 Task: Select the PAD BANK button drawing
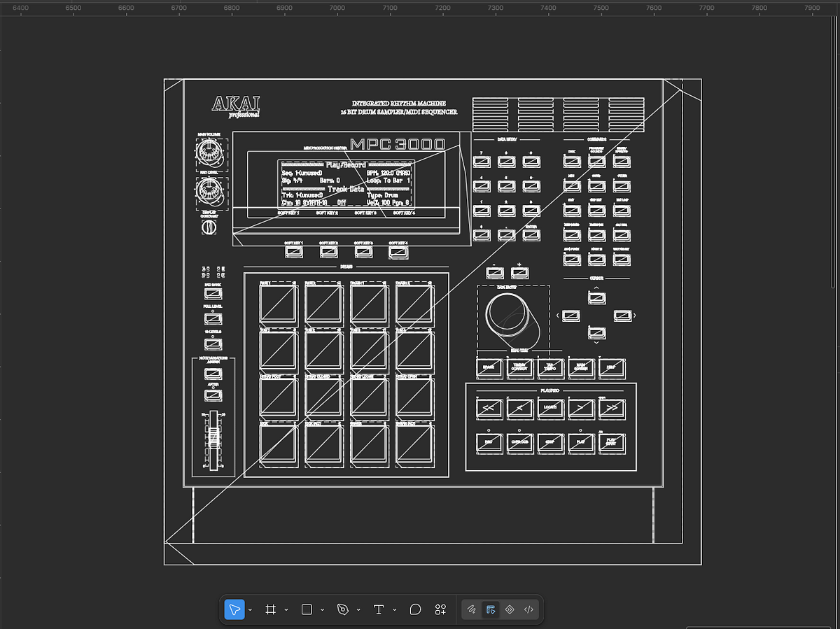tap(213, 294)
